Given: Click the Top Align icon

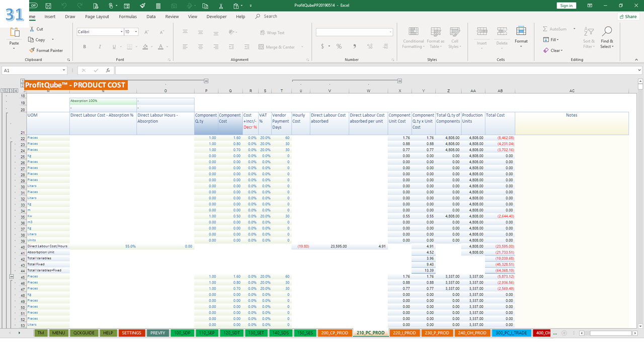Looking at the screenshot, I should coord(185,32).
